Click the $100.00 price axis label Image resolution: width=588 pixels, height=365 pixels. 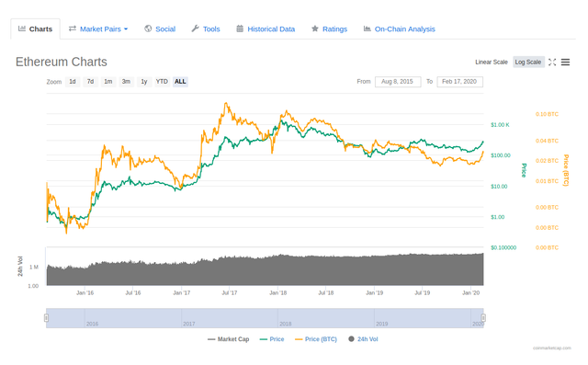tap(501, 155)
